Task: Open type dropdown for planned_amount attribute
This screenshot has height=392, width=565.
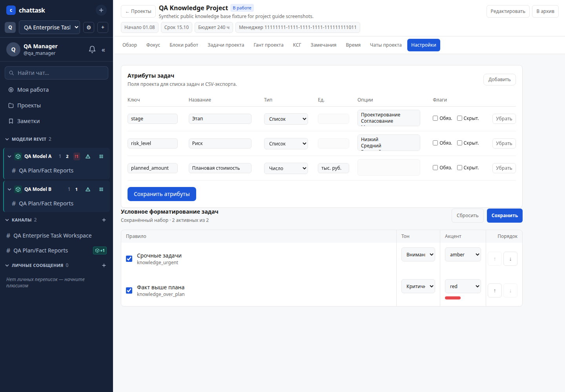Action: click(286, 168)
